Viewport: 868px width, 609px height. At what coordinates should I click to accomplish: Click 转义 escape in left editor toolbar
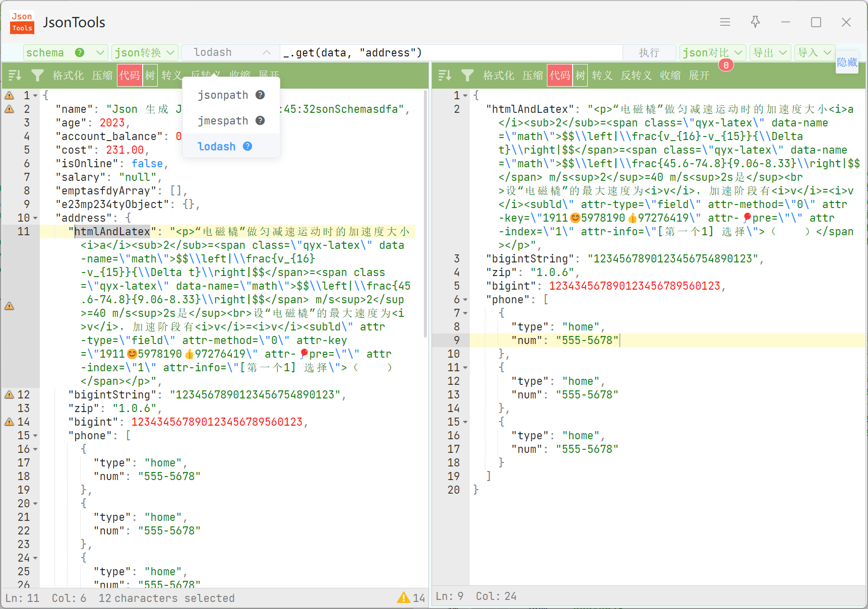tap(172, 76)
